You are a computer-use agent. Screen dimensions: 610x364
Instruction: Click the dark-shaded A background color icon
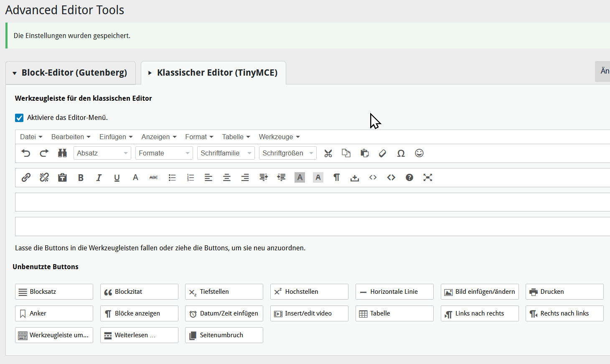point(300,178)
